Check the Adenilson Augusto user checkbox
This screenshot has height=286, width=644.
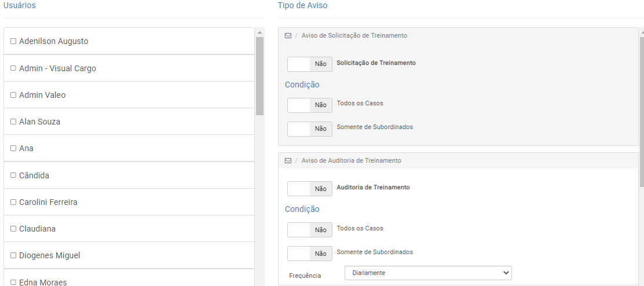(x=13, y=41)
